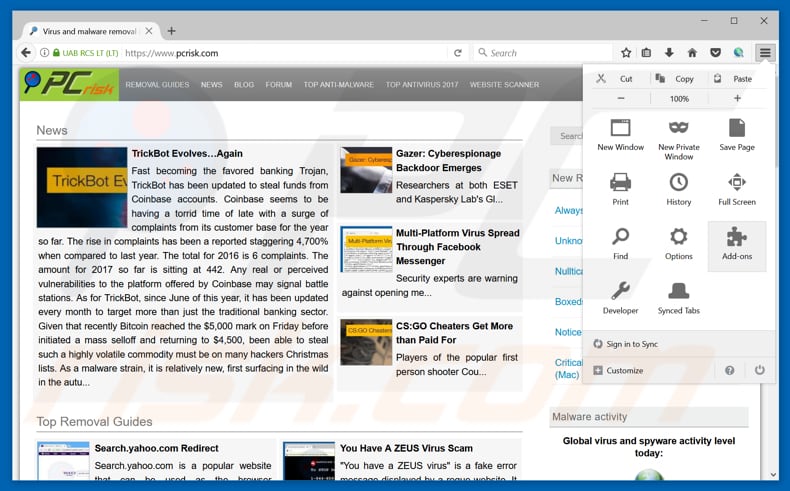790x491 pixels.
Task: Click Cut in the edit controls
Action: [x=620, y=79]
